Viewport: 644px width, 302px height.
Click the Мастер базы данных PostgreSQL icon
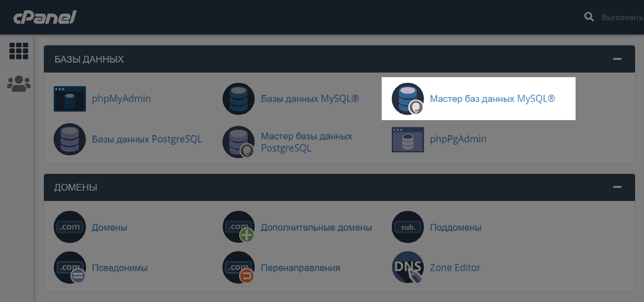click(x=239, y=142)
